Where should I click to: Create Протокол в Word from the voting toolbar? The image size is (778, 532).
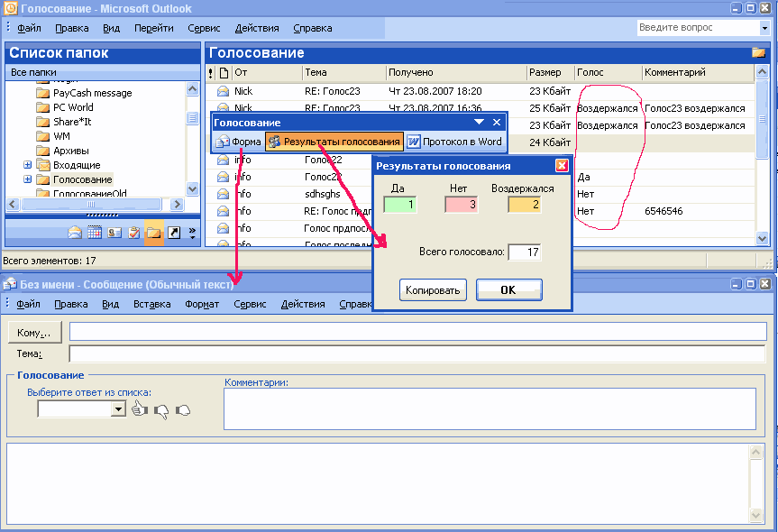(457, 142)
